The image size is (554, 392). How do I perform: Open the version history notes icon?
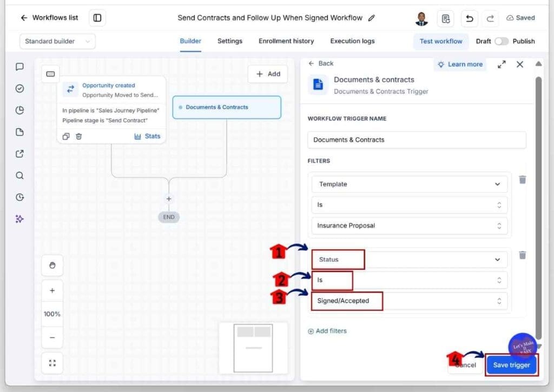point(446,18)
